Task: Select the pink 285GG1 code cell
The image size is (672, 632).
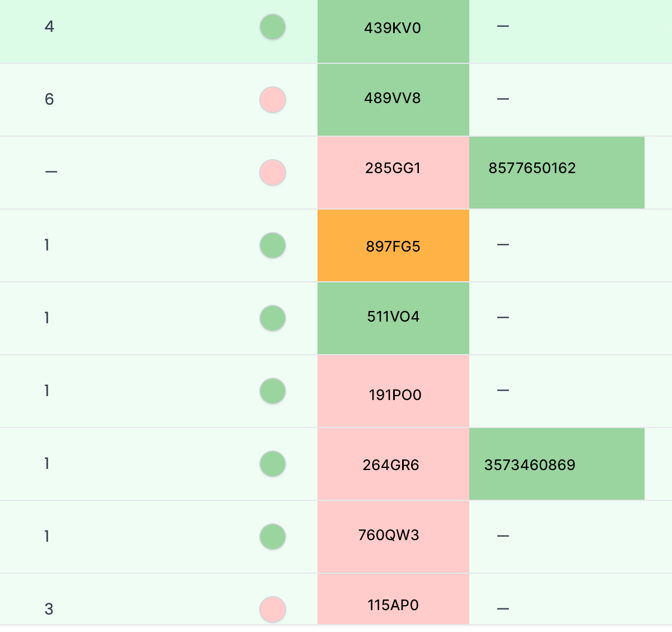Action: coord(393,173)
